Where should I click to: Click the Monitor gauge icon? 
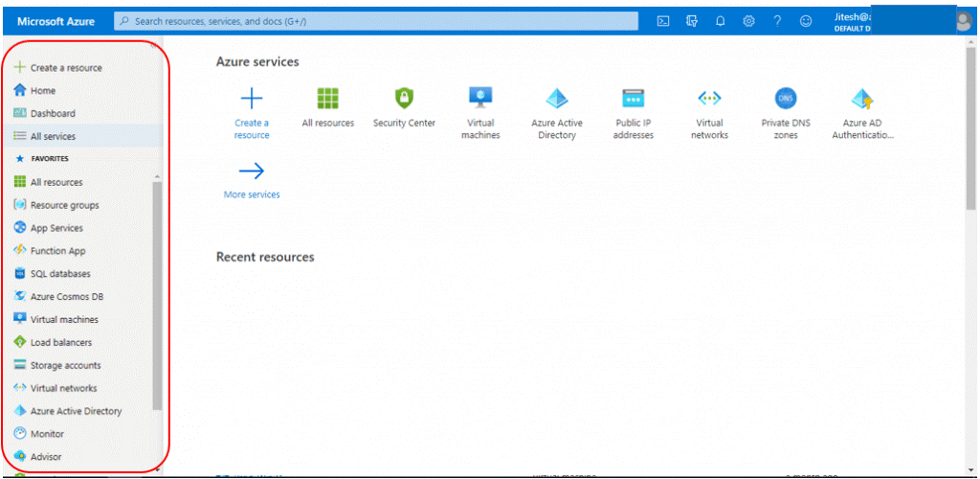click(20, 434)
